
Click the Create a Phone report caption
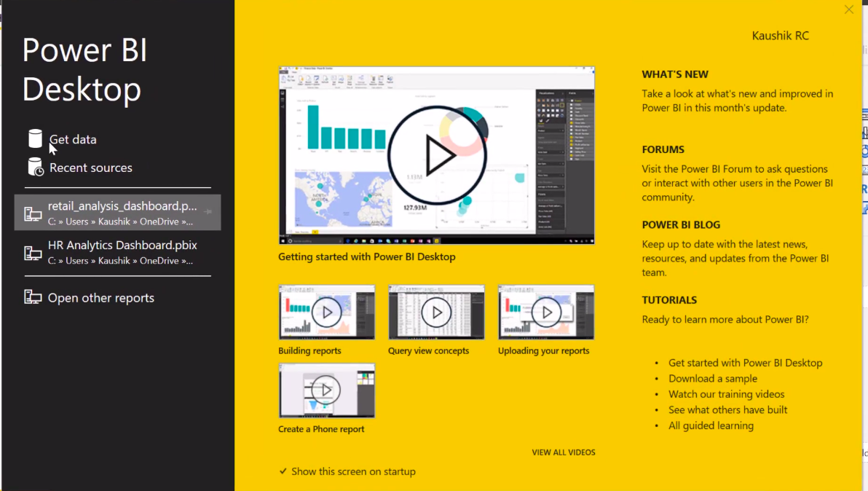pyautogui.click(x=321, y=429)
